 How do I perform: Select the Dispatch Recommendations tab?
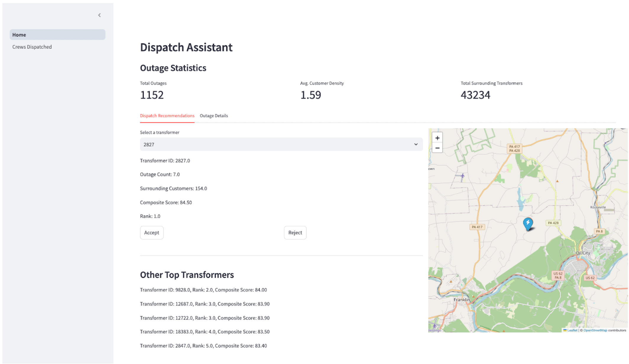167,116
